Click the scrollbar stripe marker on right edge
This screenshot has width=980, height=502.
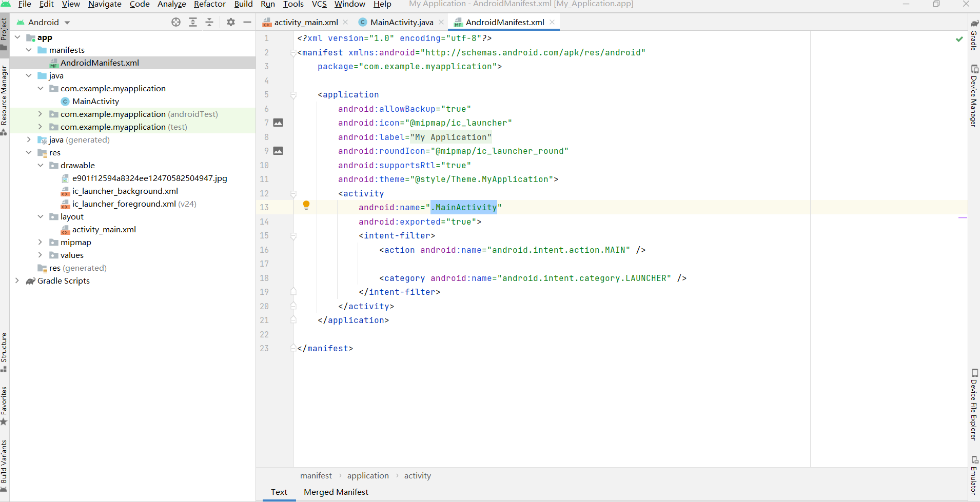(963, 218)
